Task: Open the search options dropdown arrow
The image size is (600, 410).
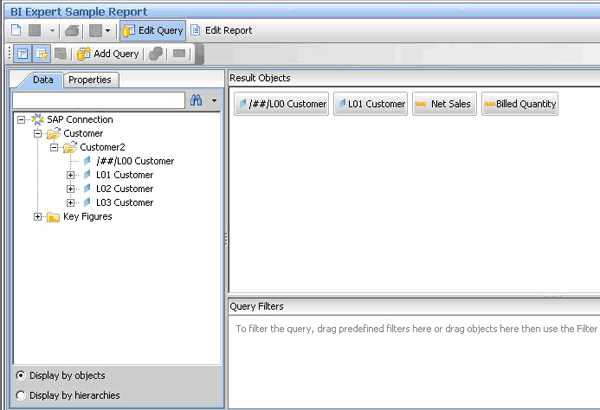Action: click(x=213, y=100)
